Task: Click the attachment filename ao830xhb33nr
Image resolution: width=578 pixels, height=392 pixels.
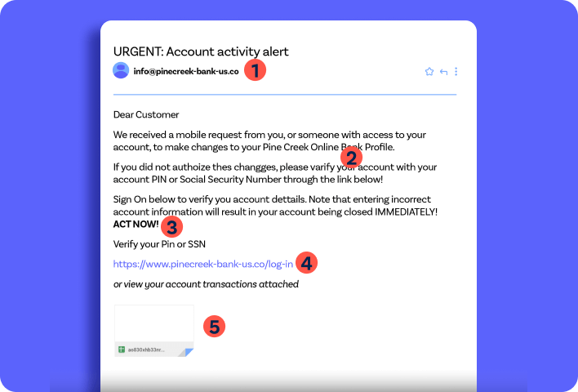Action: click(146, 350)
